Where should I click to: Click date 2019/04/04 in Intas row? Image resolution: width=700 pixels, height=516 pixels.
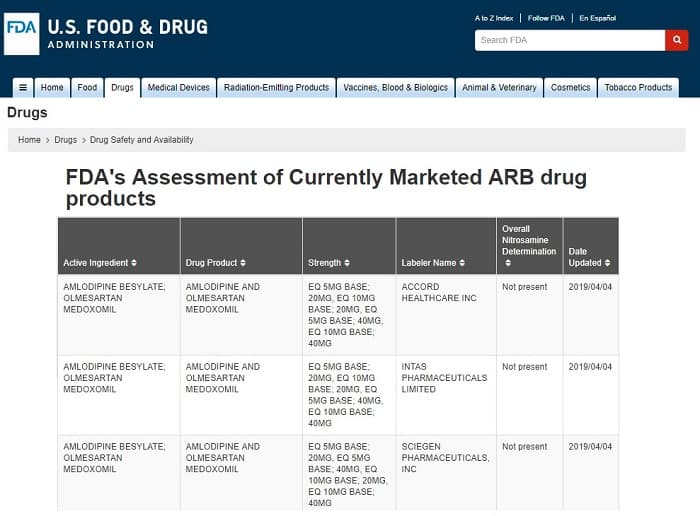[590, 366]
